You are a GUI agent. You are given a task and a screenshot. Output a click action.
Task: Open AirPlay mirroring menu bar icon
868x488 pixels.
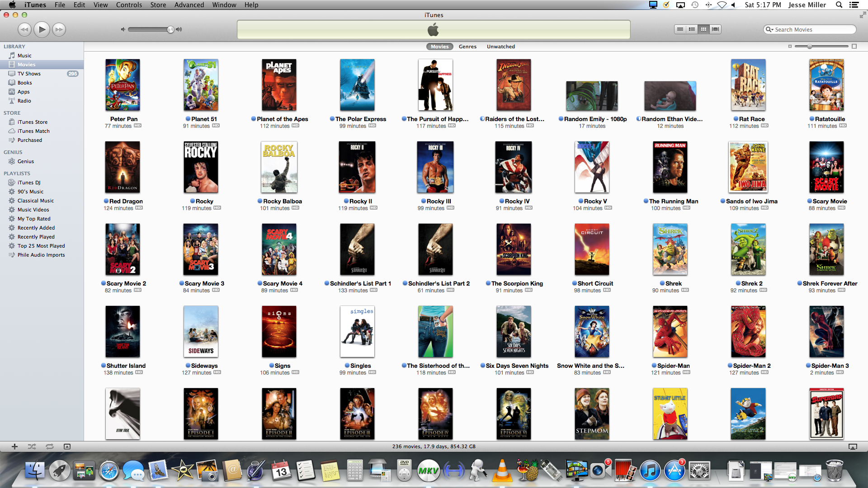click(680, 5)
